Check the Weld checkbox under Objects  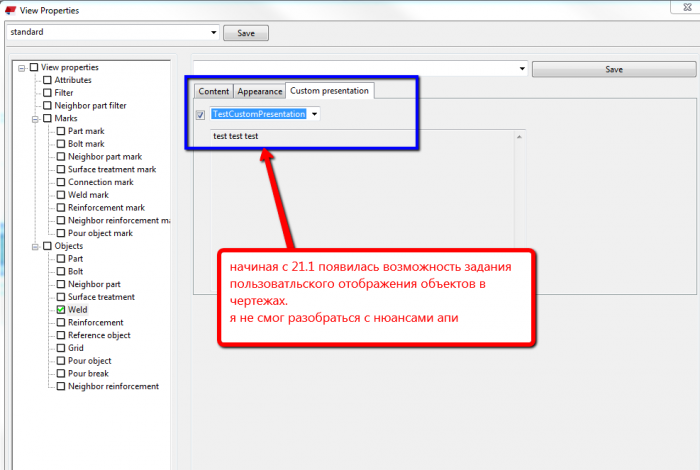61,309
